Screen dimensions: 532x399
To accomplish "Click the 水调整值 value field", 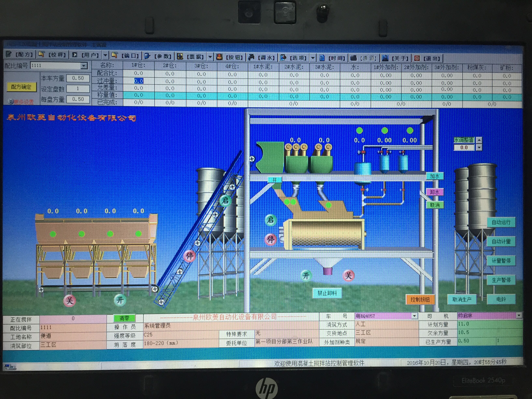I will (x=464, y=147).
